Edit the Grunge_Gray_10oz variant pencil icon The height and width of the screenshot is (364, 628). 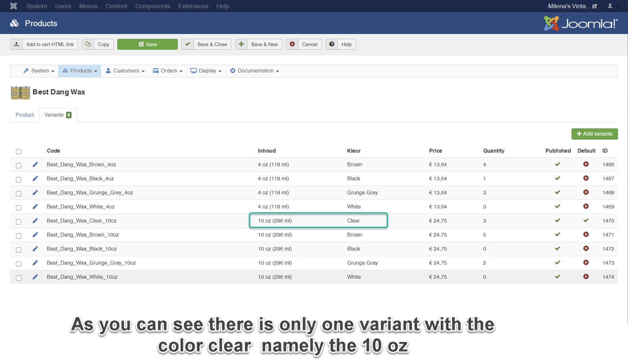click(35, 263)
